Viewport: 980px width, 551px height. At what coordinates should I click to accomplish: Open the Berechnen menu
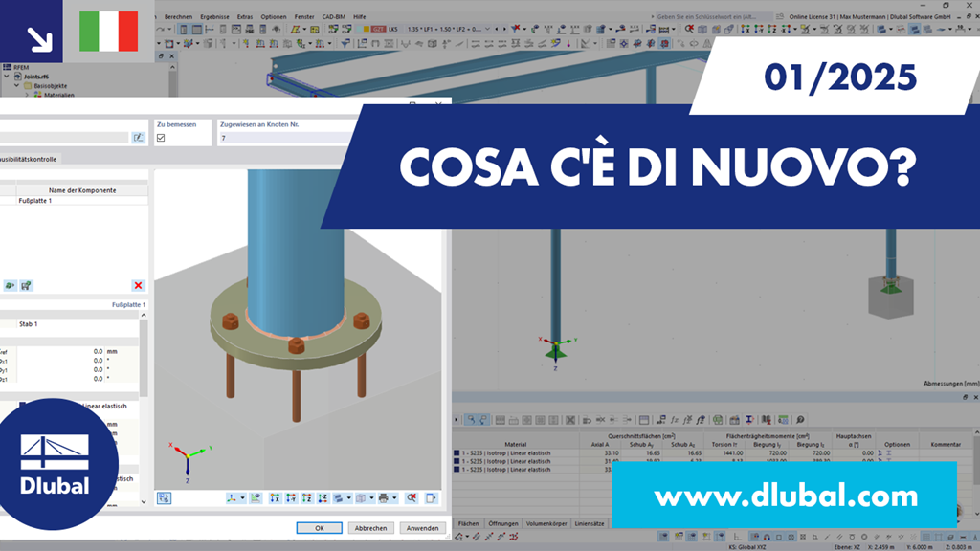pyautogui.click(x=178, y=17)
